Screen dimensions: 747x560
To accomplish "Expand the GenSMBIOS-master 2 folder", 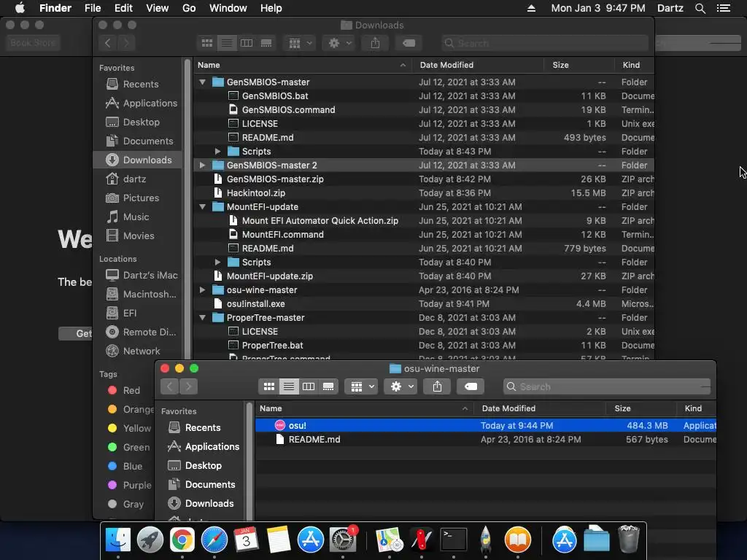I will [x=203, y=166].
